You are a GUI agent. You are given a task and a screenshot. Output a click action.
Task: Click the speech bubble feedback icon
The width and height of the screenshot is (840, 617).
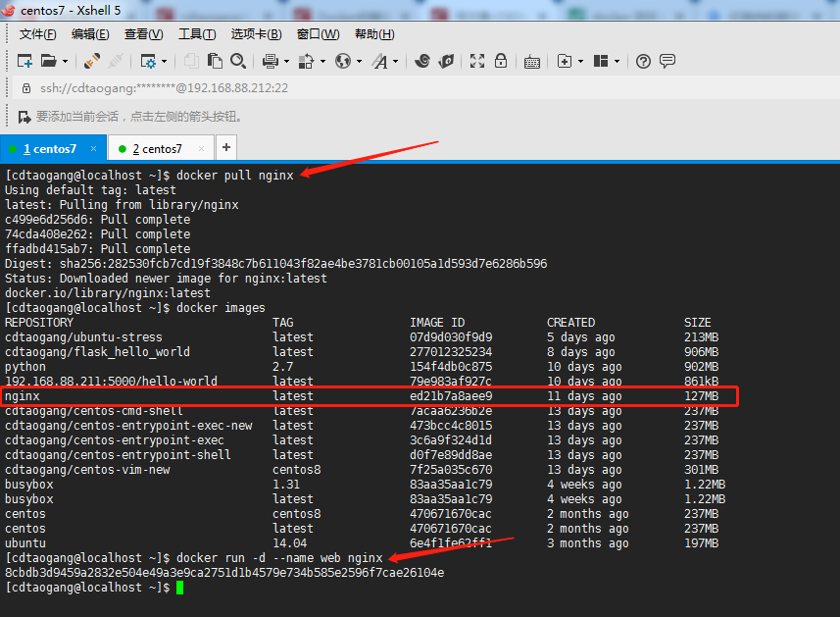click(x=667, y=61)
